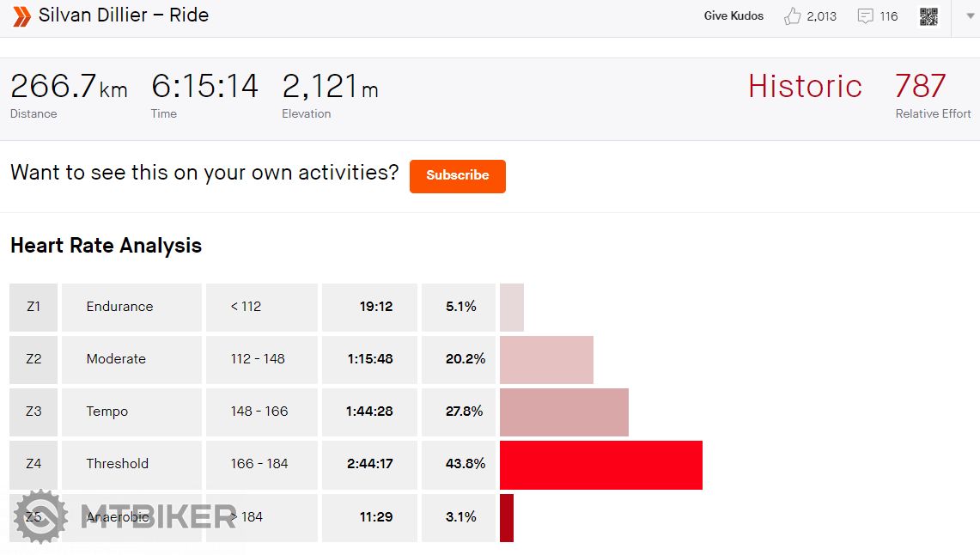Screen dimensions: 980x555
Task: Click the QR code icon
Action: click(x=928, y=16)
